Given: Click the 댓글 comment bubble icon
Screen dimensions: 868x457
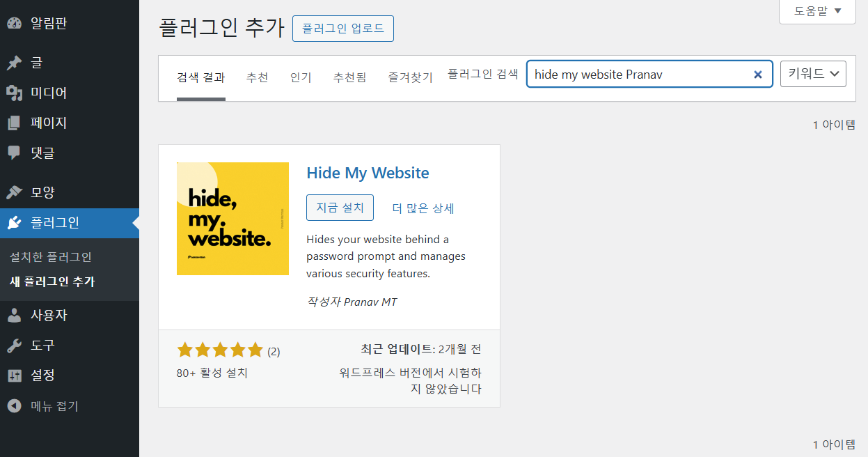Looking at the screenshot, I should [15, 153].
